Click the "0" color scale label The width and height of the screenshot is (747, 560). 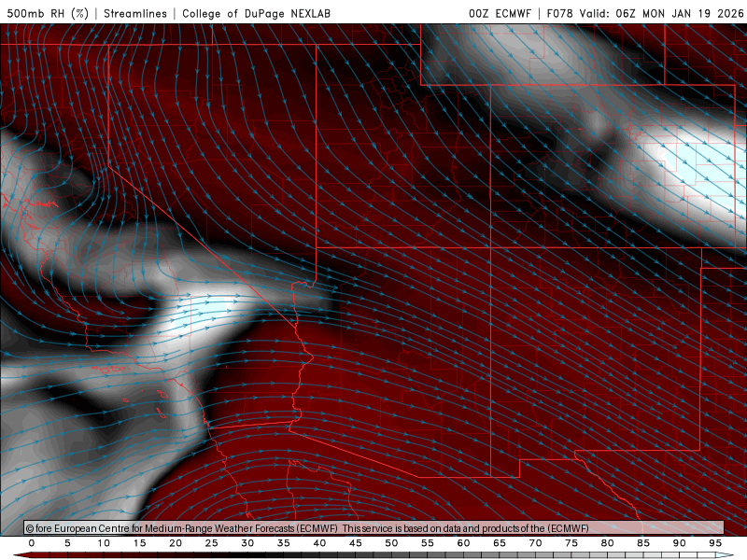32,543
